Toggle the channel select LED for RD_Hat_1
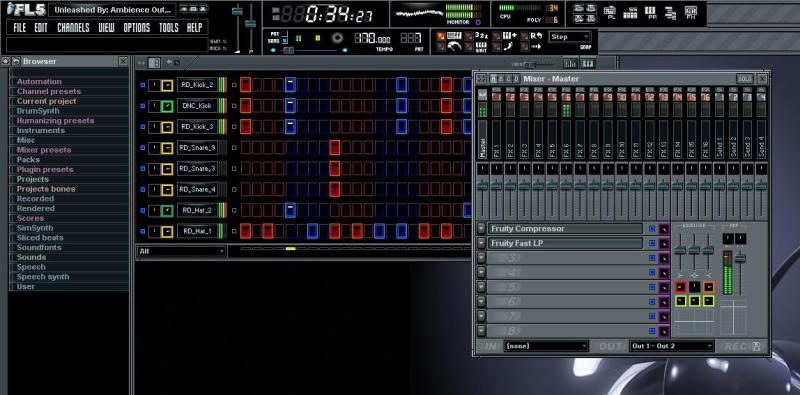 (234, 232)
